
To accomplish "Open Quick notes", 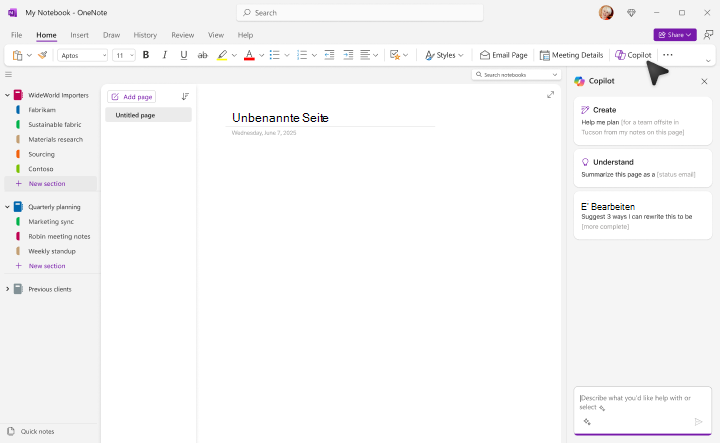I will coord(31,432).
